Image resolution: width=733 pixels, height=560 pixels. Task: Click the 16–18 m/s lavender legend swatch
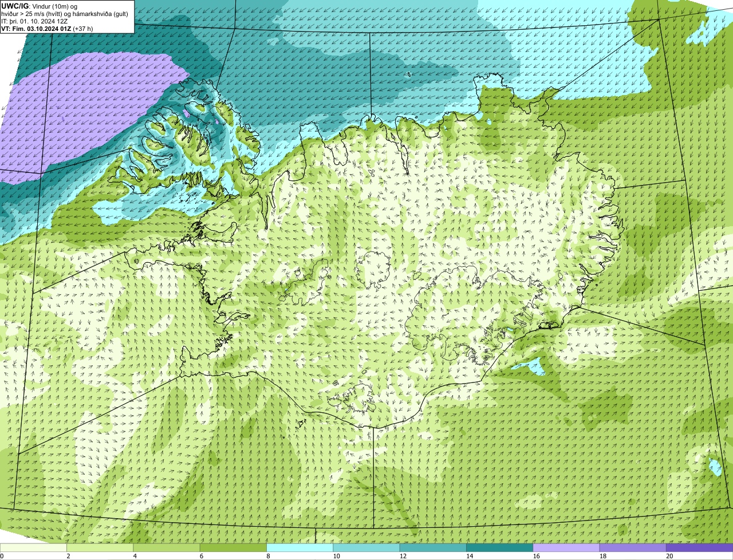click(x=566, y=547)
